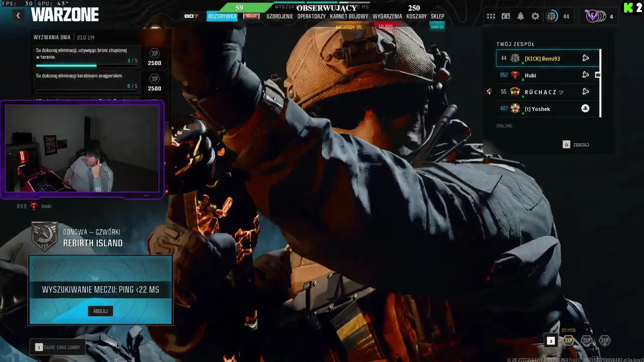The width and height of the screenshot is (644, 362).
Task: Open the grid menu icon in top bar
Action: tap(491, 16)
